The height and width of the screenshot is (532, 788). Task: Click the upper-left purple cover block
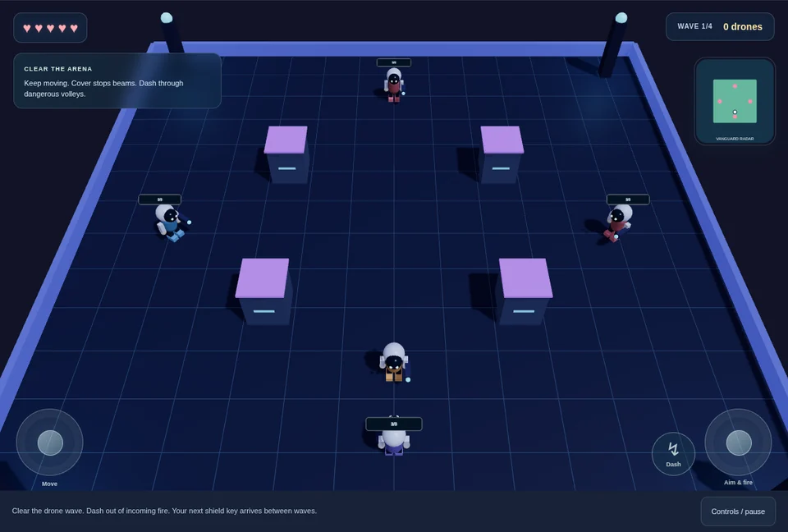[x=286, y=154]
